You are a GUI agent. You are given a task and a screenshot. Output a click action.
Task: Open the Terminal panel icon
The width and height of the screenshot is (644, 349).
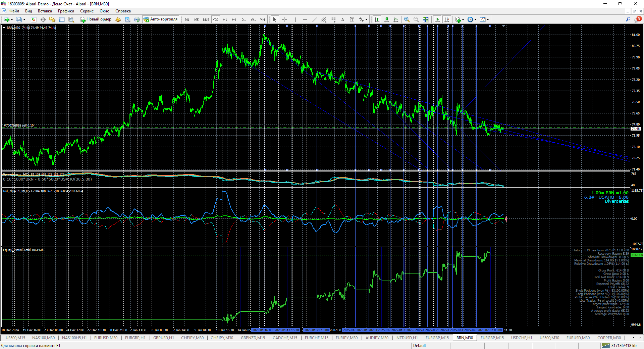(x=62, y=19)
